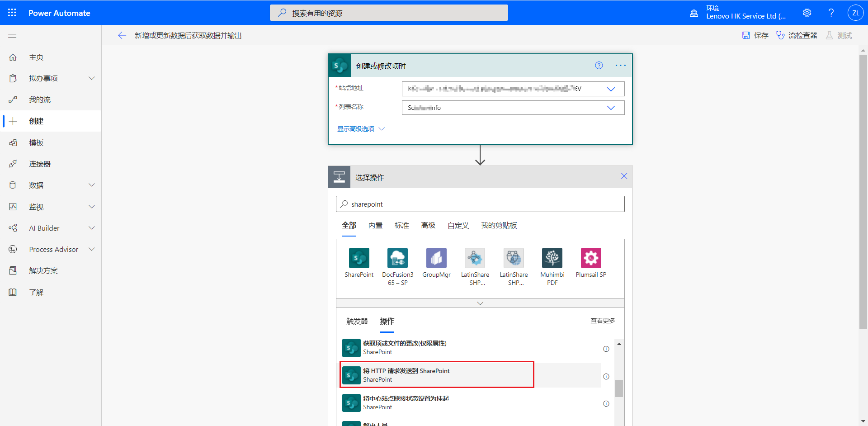This screenshot has width=868, height=426.
Task: Click the 查看更多 link
Action: pyautogui.click(x=602, y=320)
